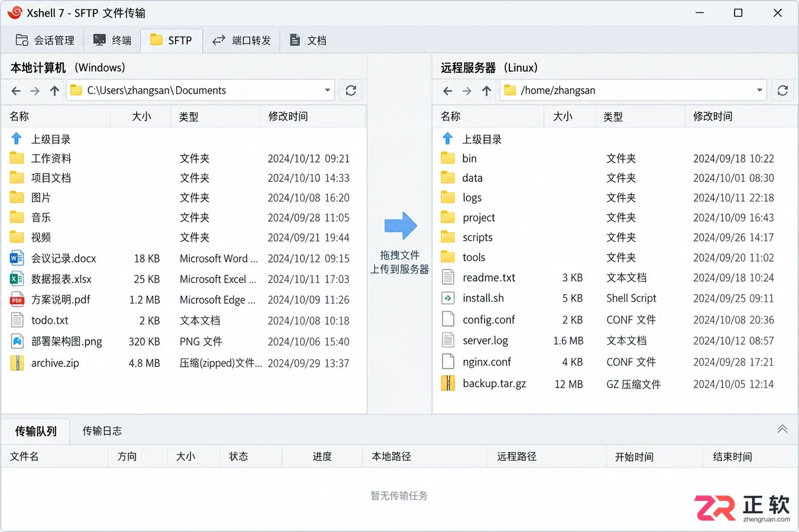Click the blue upload arrow icon

(x=400, y=226)
